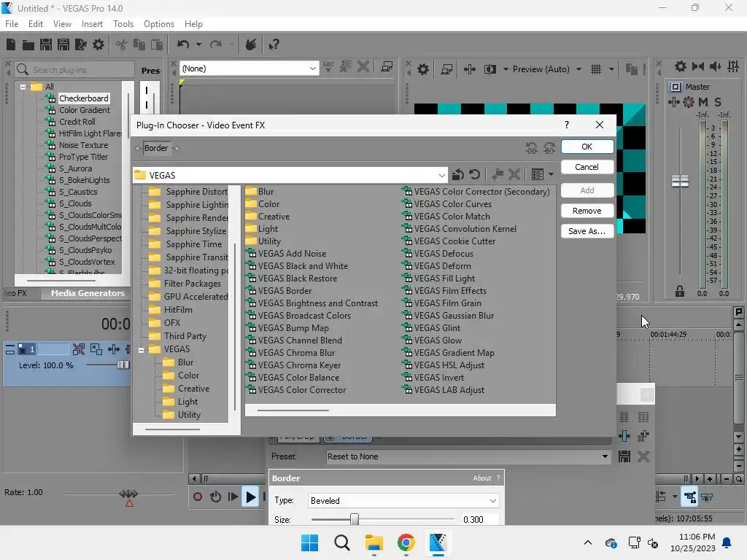Delete the preset with the X icon

tap(643, 456)
